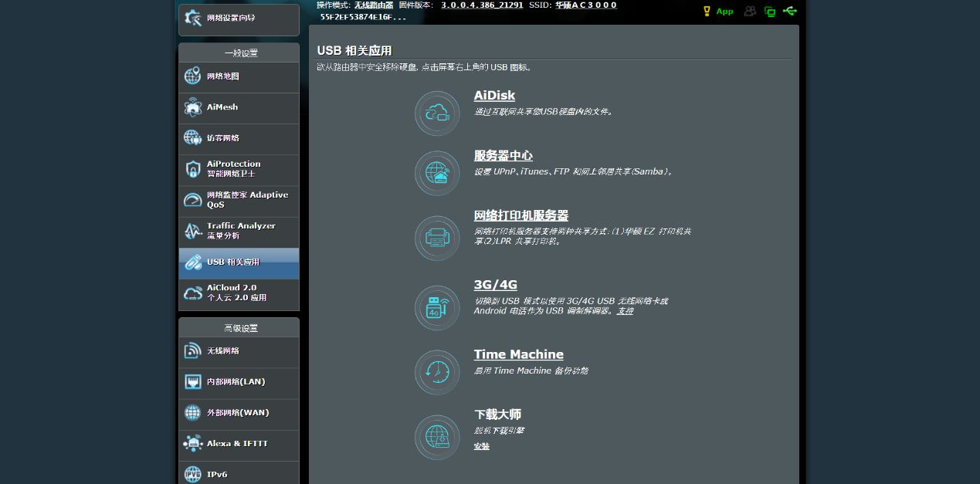Click the AiDisk round cloud icon
Screen dimensions: 980x484
[x=437, y=113]
